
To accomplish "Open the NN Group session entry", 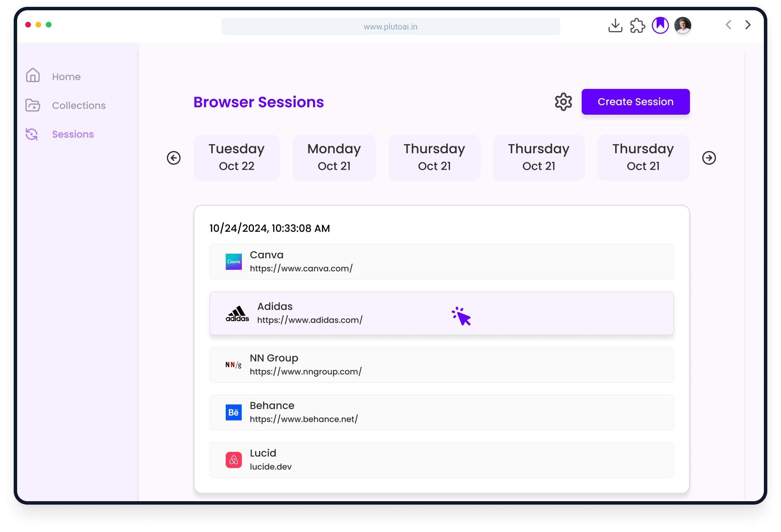I will 441,365.
